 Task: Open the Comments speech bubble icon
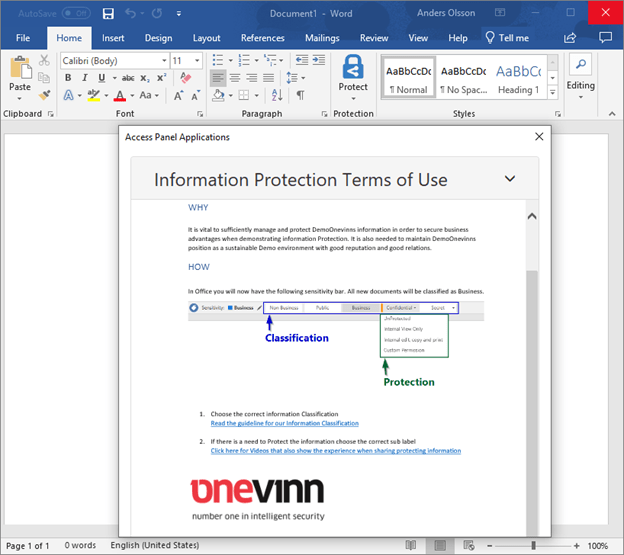point(605,38)
